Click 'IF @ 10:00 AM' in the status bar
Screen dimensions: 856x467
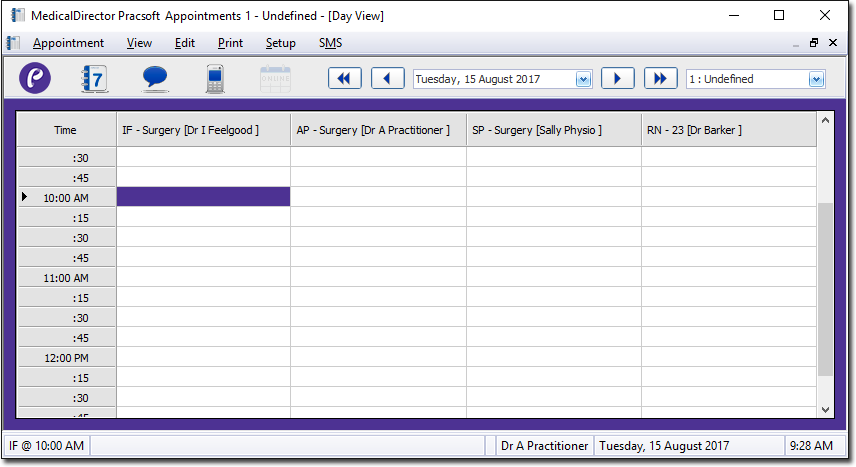click(x=46, y=446)
